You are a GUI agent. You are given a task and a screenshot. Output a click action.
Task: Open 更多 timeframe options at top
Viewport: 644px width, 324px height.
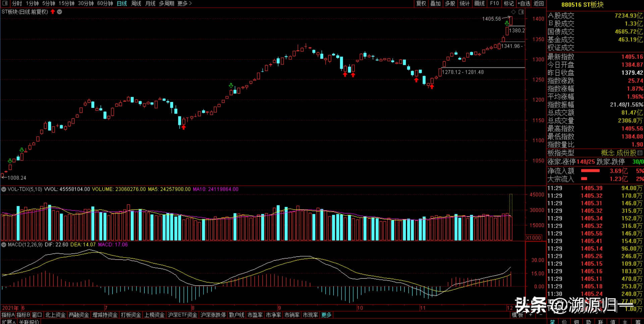point(184,3)
